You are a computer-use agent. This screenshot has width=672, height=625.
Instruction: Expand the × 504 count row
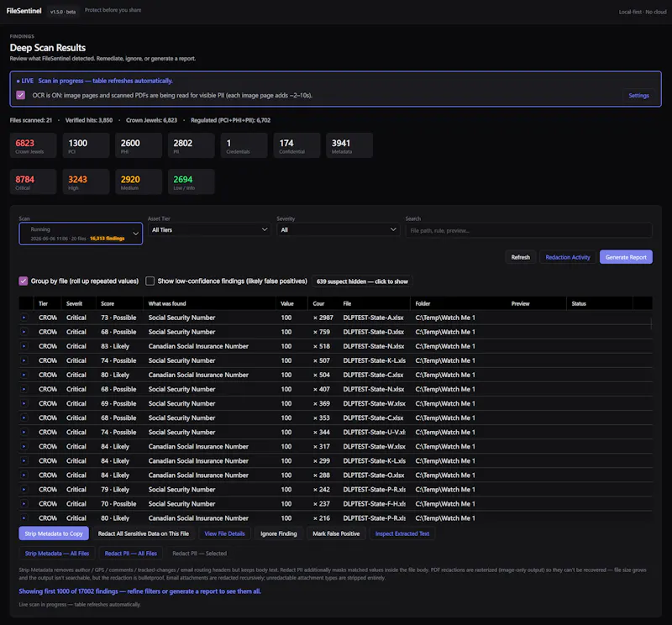[24, 376]
